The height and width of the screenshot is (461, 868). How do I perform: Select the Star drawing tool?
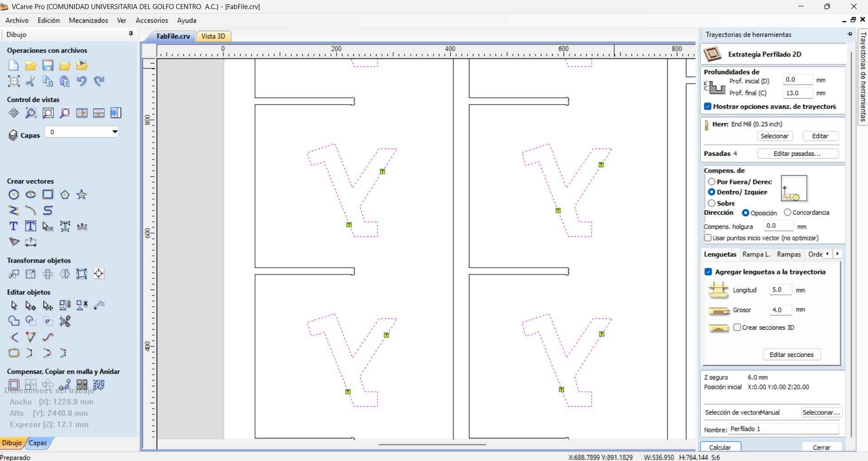coord(82,195)
